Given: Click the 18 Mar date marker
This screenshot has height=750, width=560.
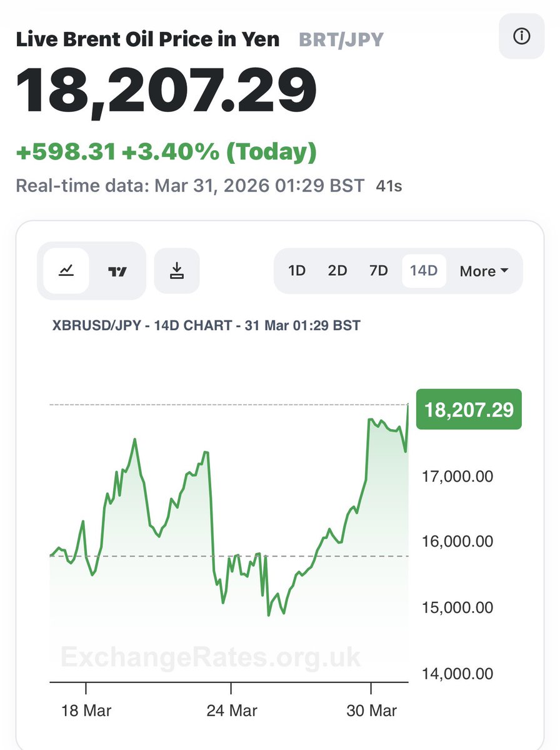Looking at the screenshot, I should pyautogui.click(x=86, y=711).
